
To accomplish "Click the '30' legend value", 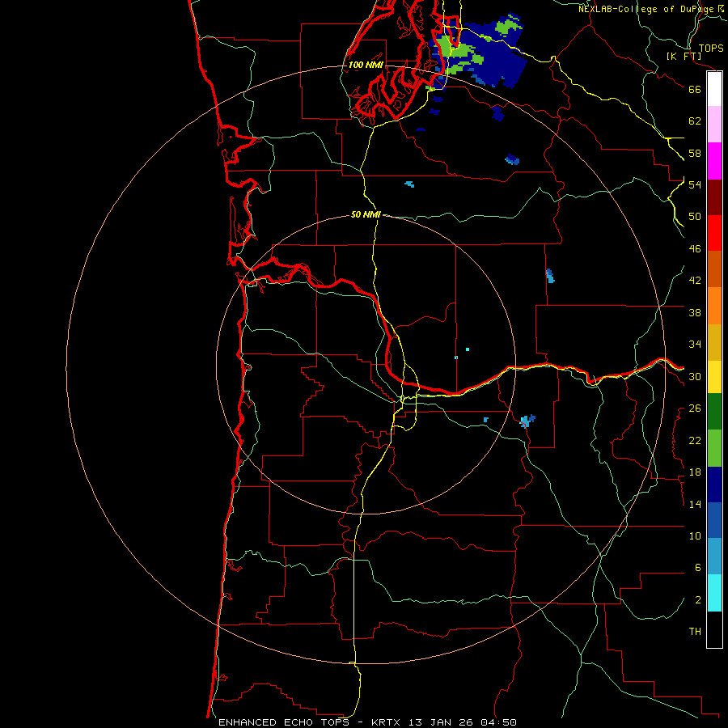I will point(695,376).
